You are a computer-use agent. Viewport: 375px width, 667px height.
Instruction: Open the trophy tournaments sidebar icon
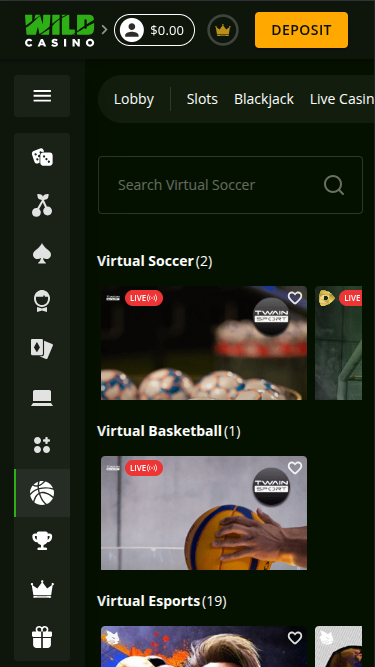[x=42, y=541]
